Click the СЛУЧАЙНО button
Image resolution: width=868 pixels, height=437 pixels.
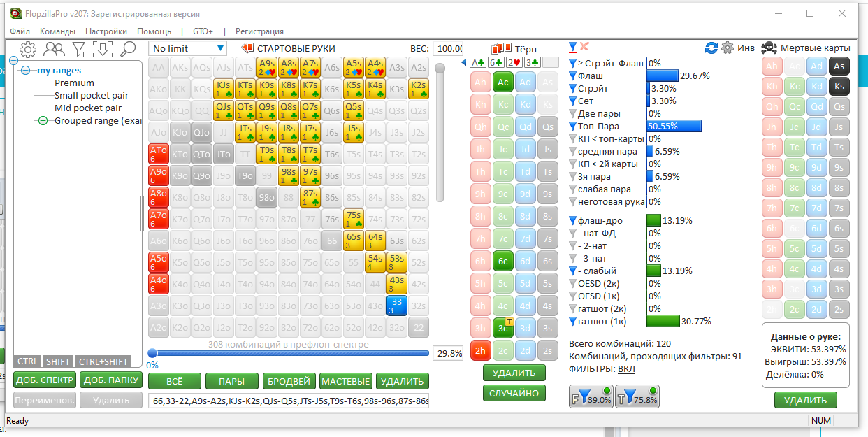click(514, 393)
